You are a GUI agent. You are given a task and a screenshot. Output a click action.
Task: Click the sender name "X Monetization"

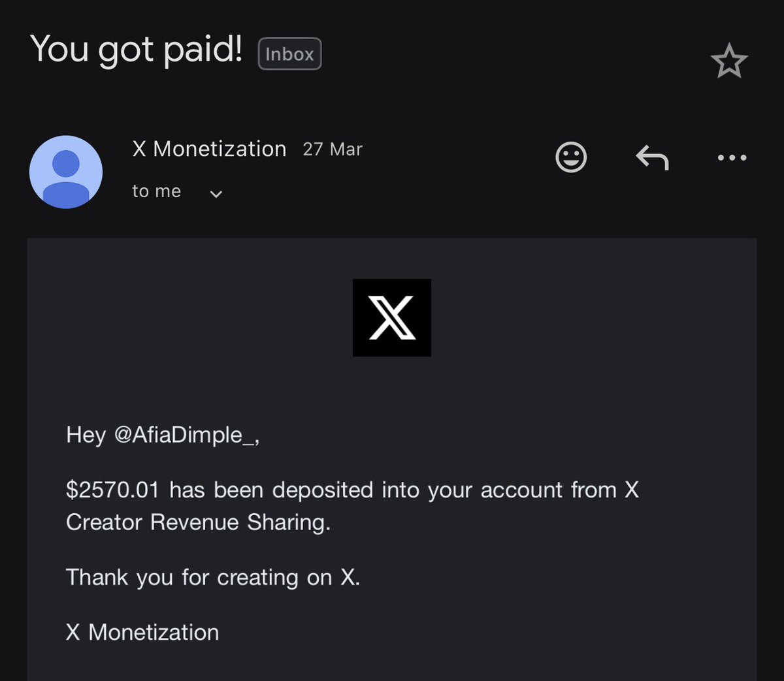click(209, 149)
